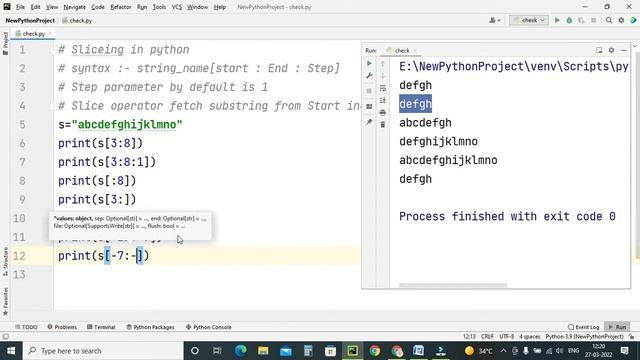Click Run with Coverage icon in the toolbar

581,20
